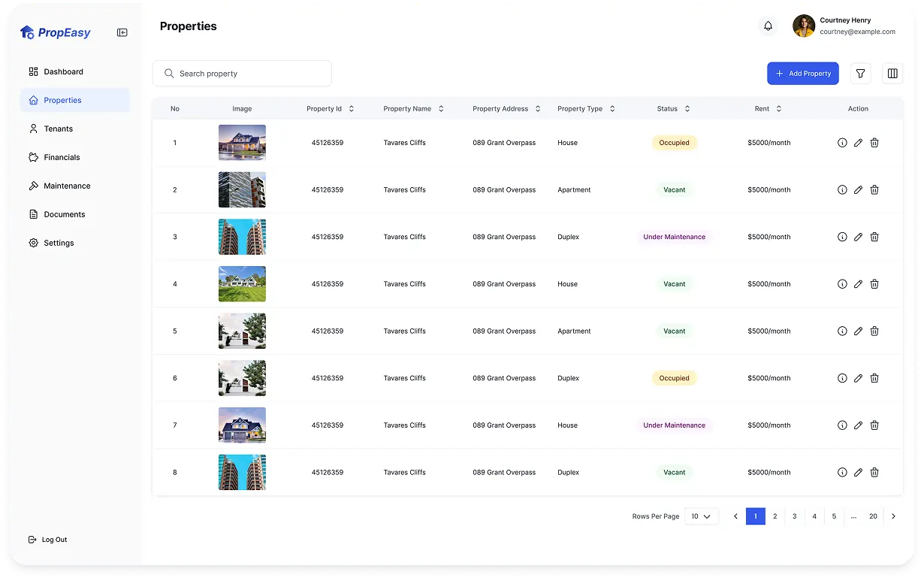924x581 pixels.
Task: Delete the property in row 8
Action: [x=874, y=472]
